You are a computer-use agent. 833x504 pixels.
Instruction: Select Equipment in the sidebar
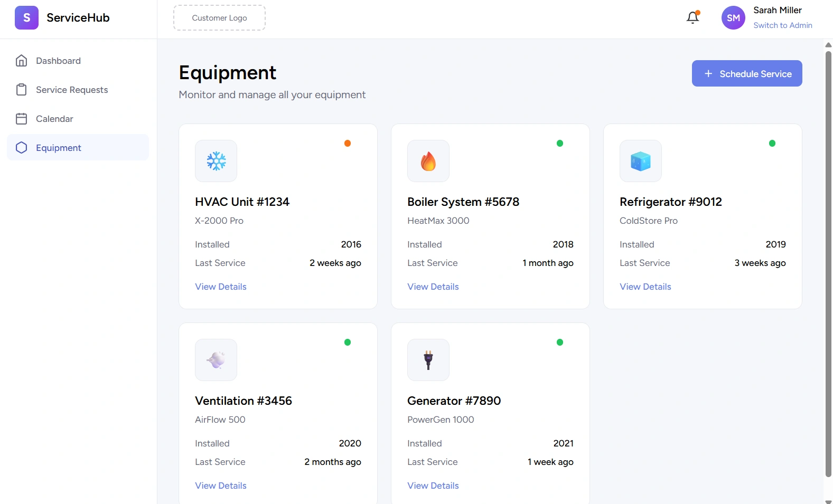pos(58,148)
